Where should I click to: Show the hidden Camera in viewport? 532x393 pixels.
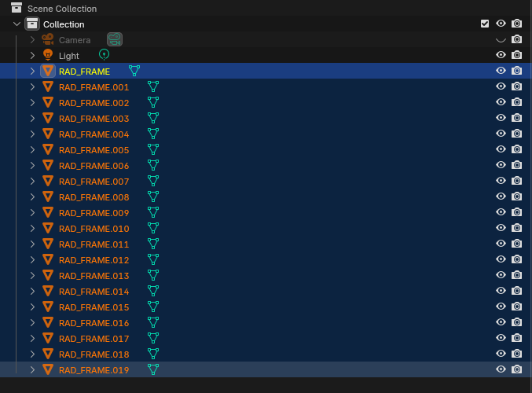tap(501, 39)
